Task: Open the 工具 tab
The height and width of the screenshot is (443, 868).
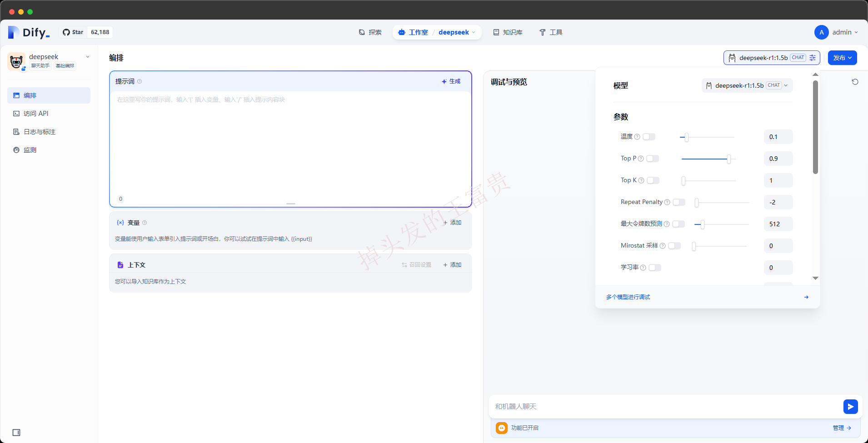Action: pos(551,32)
